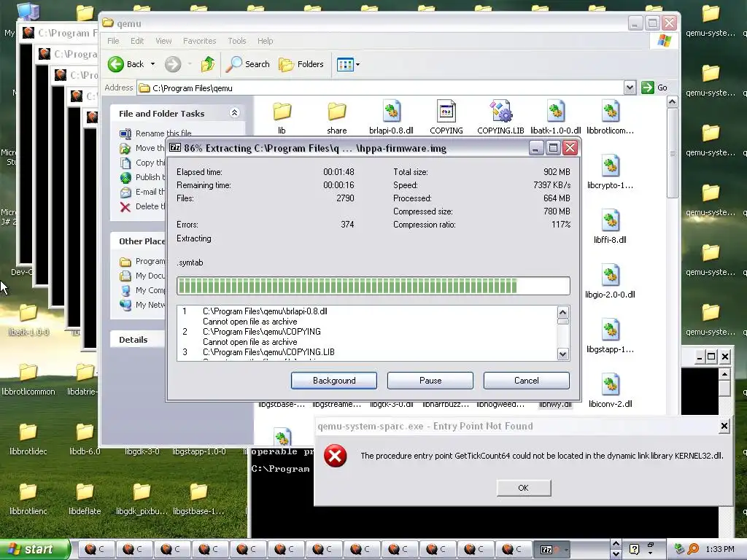Image resolution: width=747 pixels, height=560 pixels.
Task: Select brlapi-0.8.dll file icon
Action: pyautogui.click(x=392, y=112)
